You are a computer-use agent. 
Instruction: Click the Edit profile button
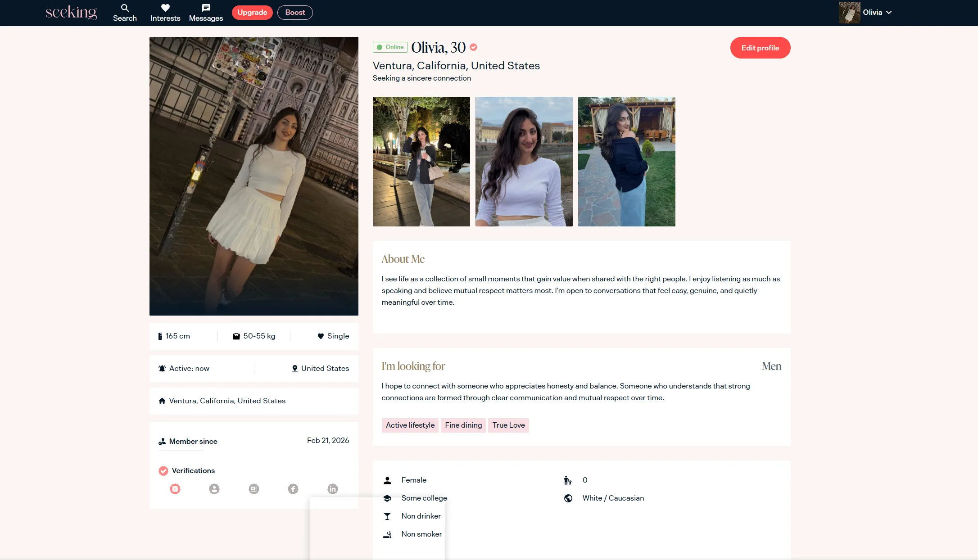click(760, 48)
